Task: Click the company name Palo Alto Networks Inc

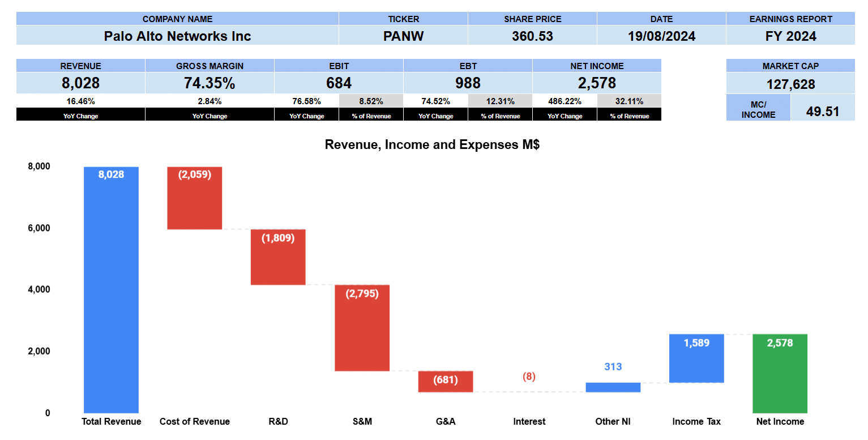Action: tap(177, 36)
